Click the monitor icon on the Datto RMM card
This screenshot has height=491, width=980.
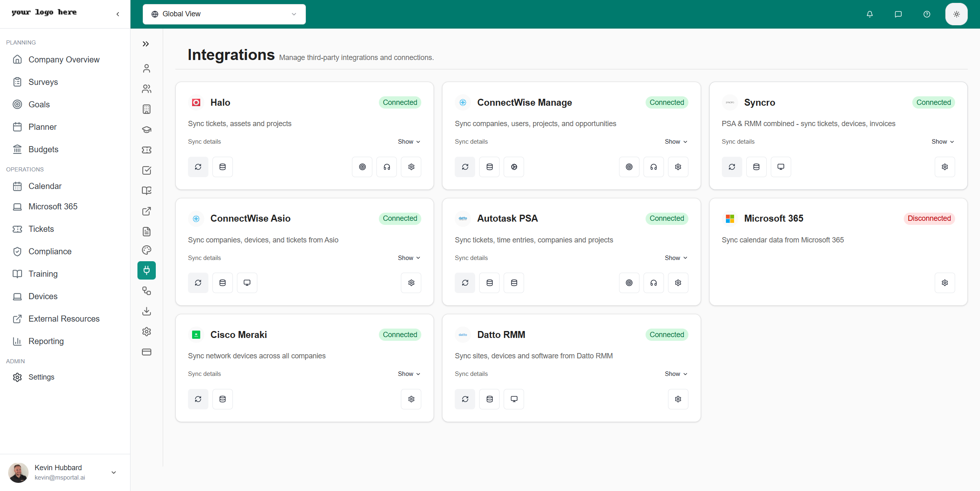(513, 399)
